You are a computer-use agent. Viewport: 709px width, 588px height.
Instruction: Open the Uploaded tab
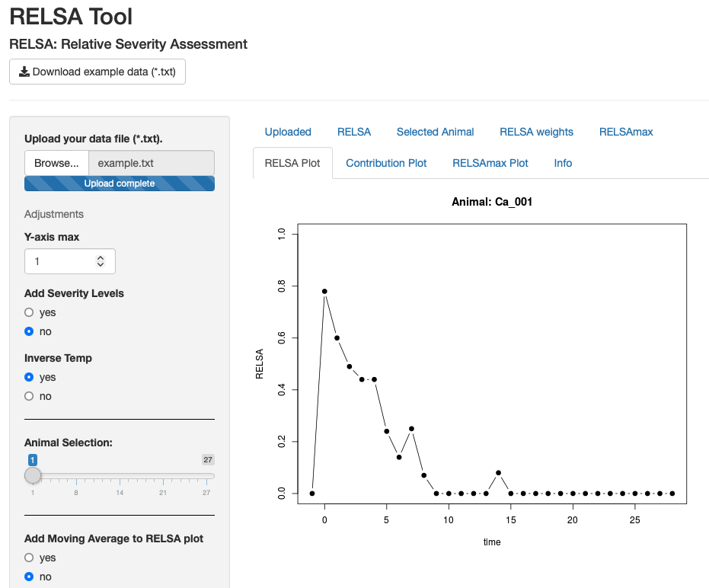pyautogui.click(x=287, y=132)
